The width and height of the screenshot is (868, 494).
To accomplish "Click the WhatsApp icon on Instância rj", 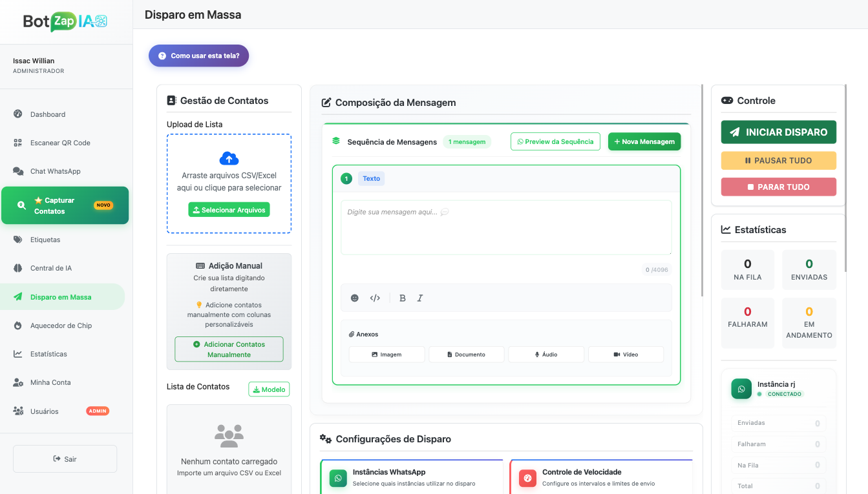I will pyautogui.click(x=741, y=389).
